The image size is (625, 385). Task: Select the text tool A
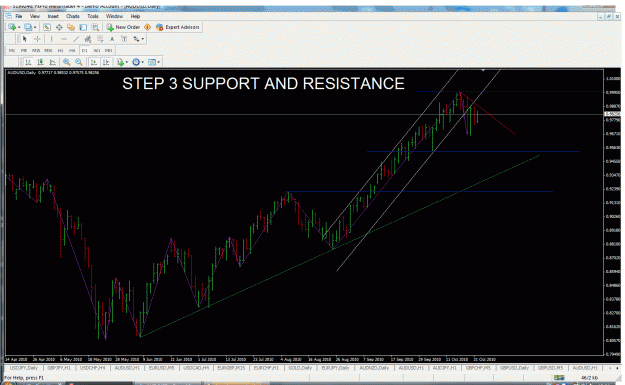[112, 39]
